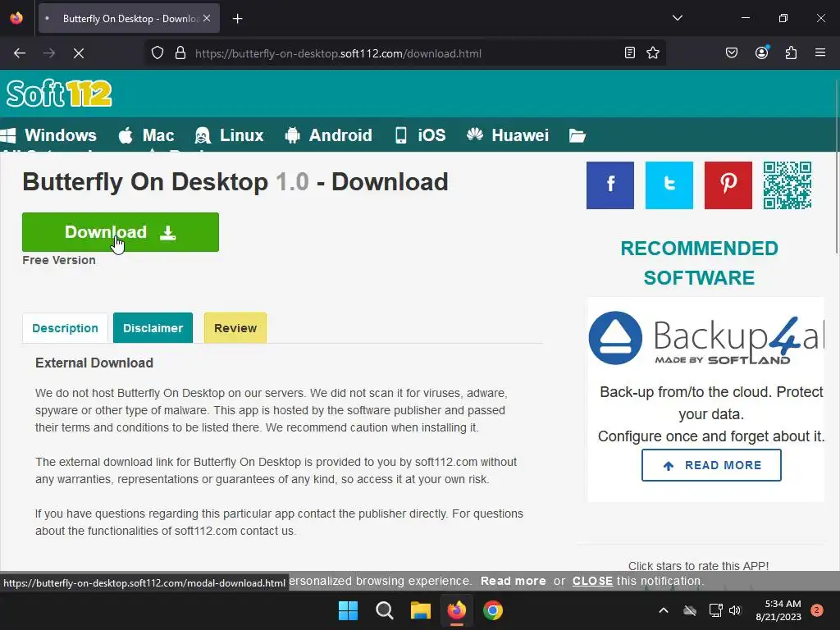Image resolution: width=840 pixels, height=630 pixels.
Task: Share on Facebook
Action: [x=610, y=185]
